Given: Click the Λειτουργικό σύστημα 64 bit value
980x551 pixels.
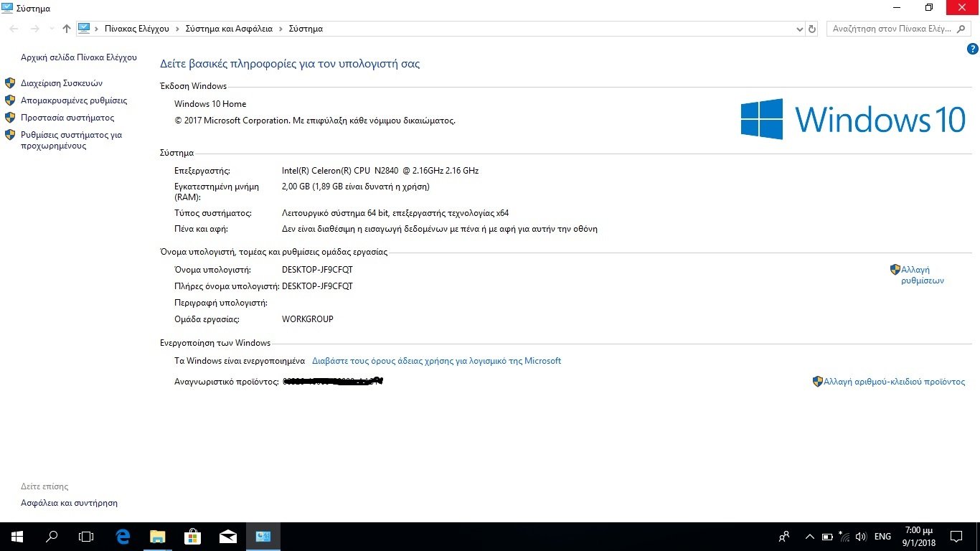Looking at the screenshot, I should (x=395, y=213).
